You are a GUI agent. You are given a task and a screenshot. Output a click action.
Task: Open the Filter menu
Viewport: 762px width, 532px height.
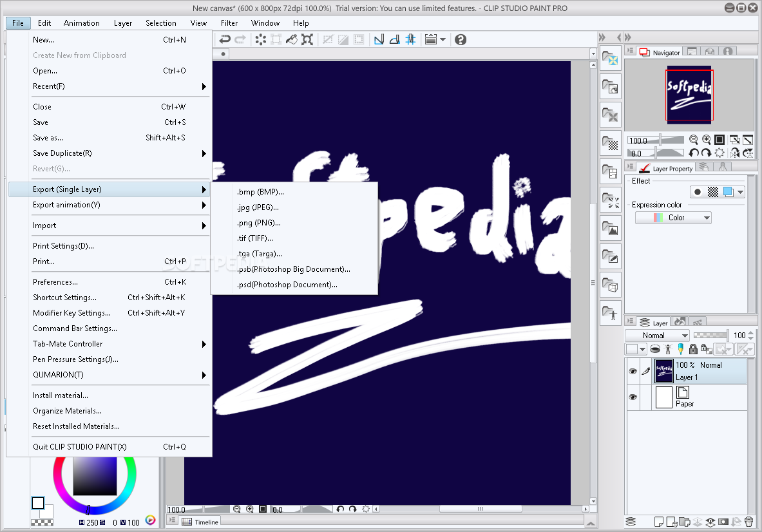[x=229, y=23]
